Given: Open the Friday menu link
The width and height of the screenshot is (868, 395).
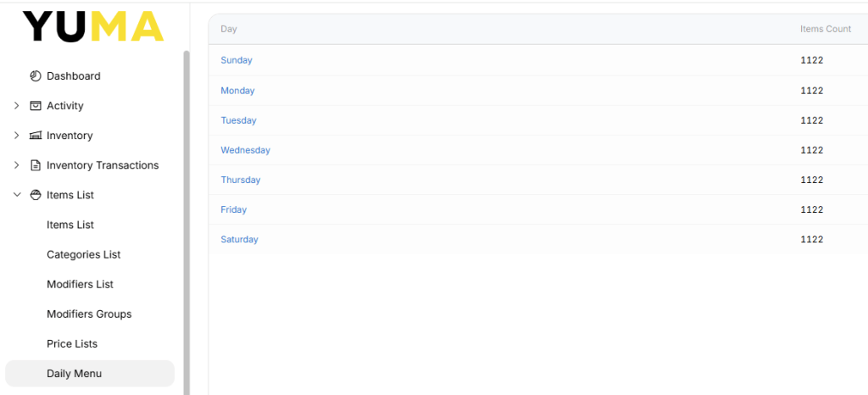Looking at the screenshot, I should (x=234, y=209).
